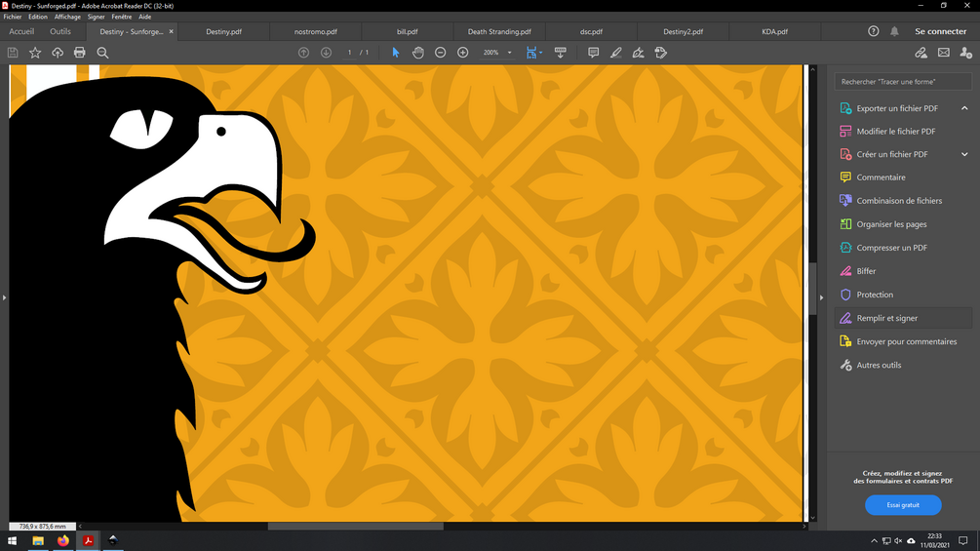Screen dimensions: 980x551
Task: Click the vertical document scrollbar thumb
Action: pos(812,288)
